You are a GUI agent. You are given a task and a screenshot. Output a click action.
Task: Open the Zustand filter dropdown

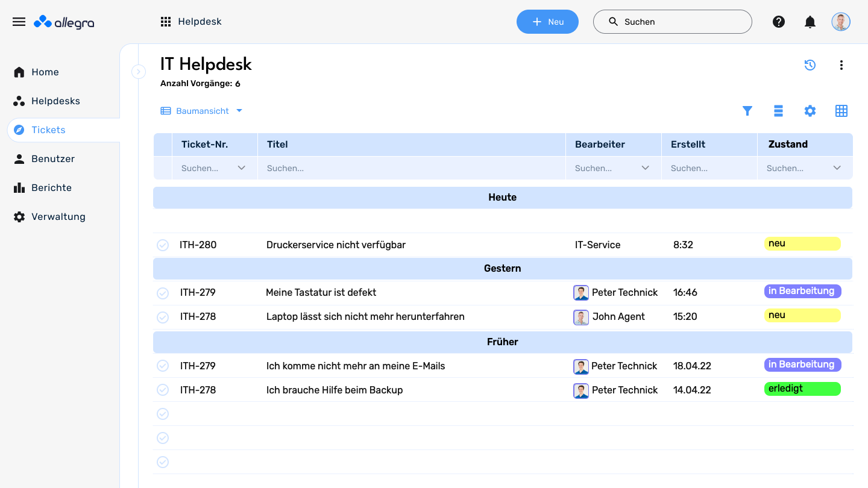(x=837, y=168)
